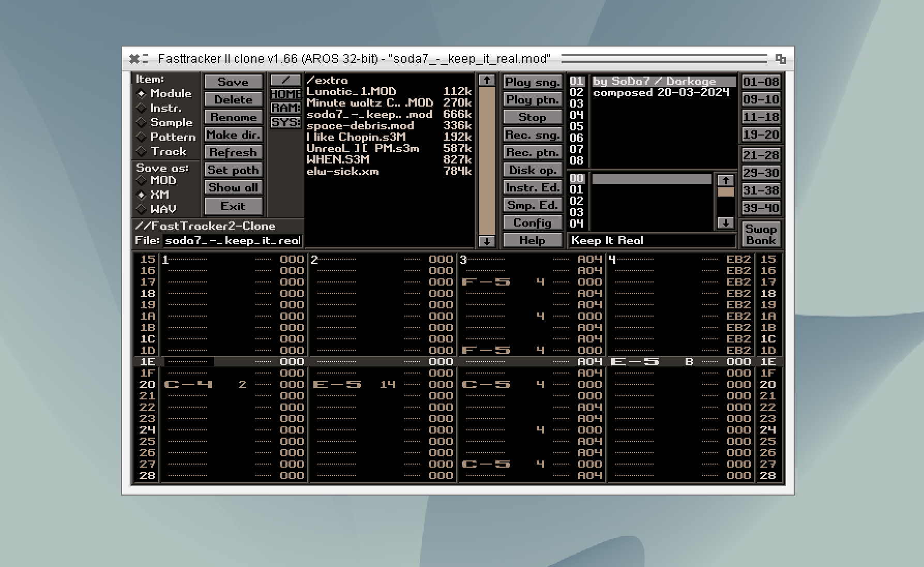The width and height of the screenshot is (924, 567).
Task: Stop playback
Action: pos(532,117)
